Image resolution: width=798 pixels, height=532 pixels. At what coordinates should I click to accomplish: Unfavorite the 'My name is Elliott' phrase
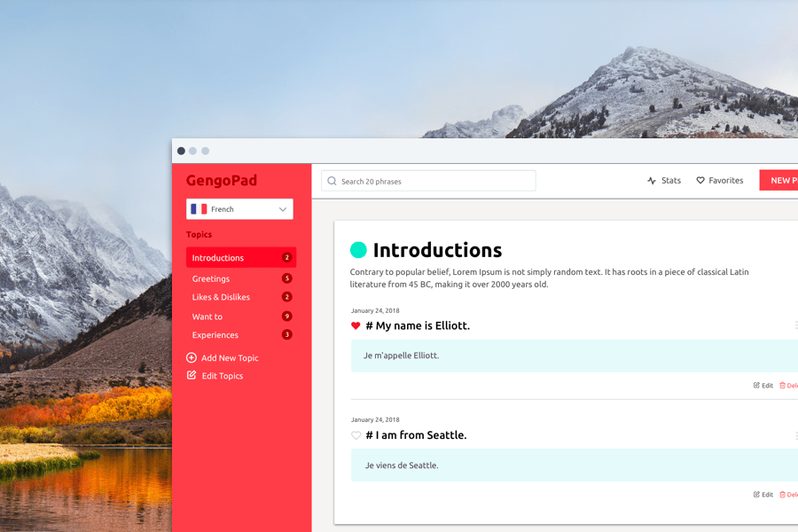coord(356,326)
